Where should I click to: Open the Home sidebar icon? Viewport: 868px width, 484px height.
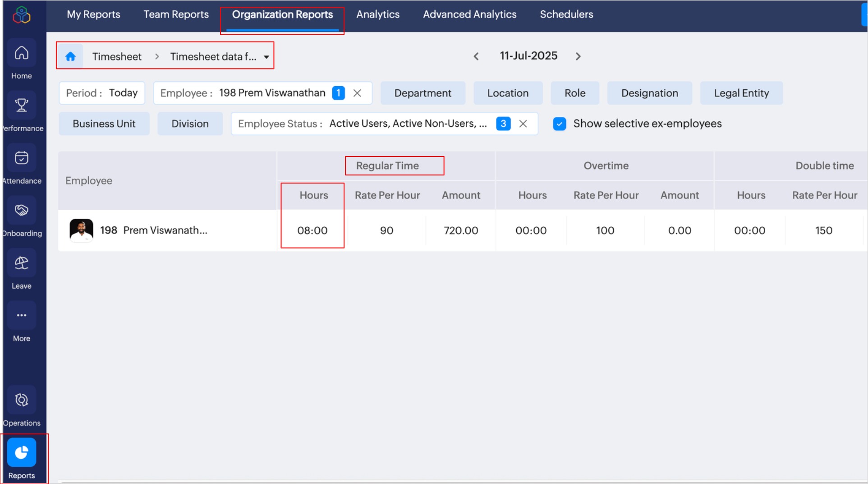(x=21, y=53)
